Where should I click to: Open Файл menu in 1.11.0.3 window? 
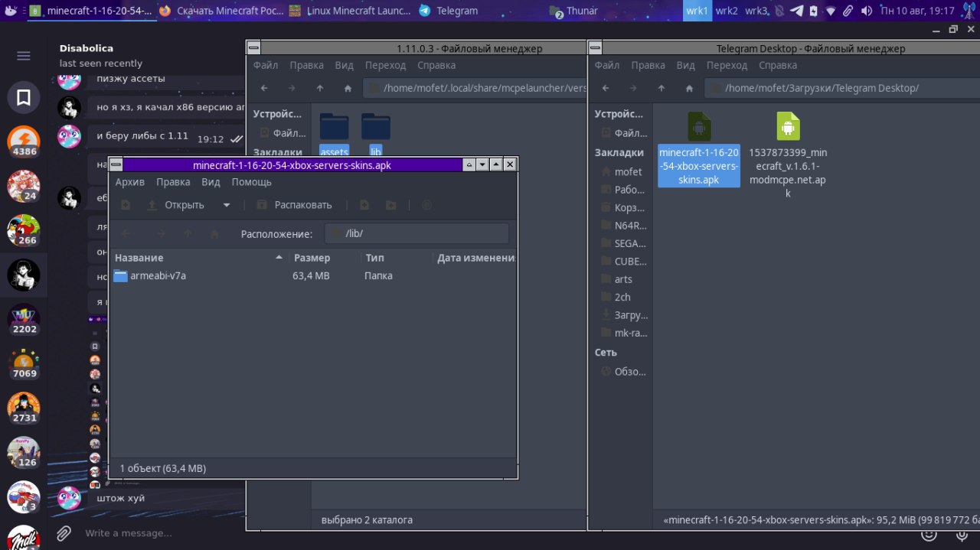266,65
